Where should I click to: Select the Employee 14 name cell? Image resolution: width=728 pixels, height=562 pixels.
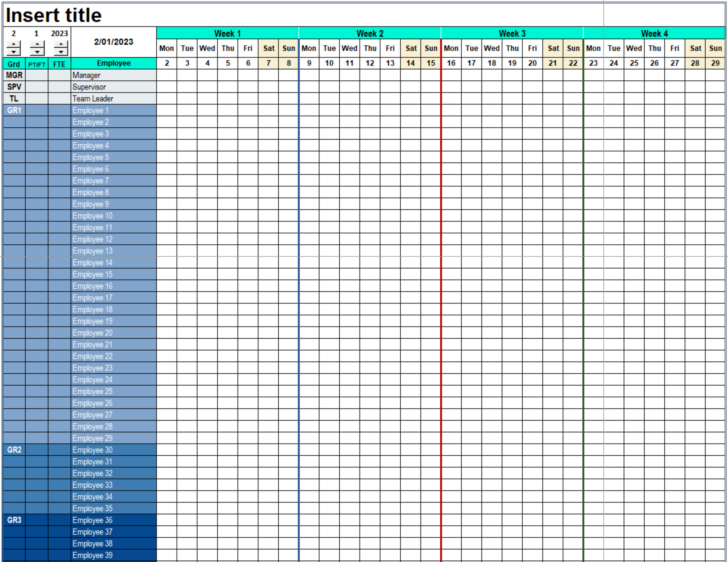coord(113,263)
